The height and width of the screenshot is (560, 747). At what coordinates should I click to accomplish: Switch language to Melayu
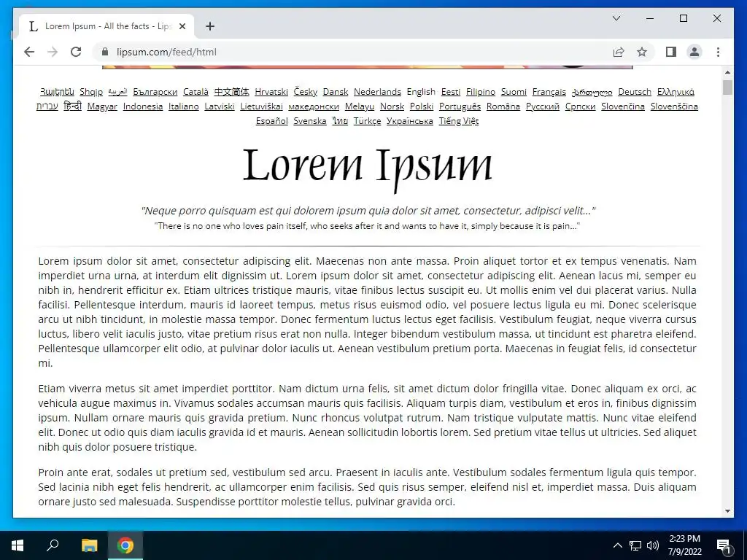coord(360,106)
